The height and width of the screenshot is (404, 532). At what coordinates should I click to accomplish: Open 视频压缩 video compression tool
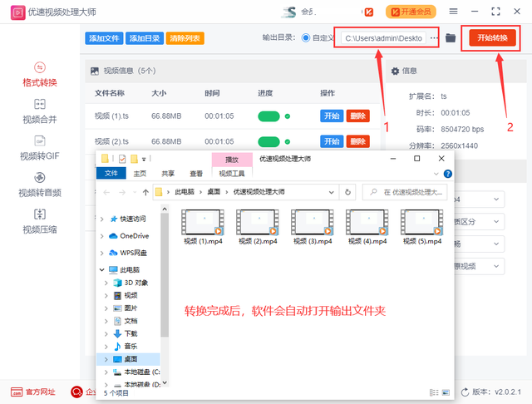(39, 221)
